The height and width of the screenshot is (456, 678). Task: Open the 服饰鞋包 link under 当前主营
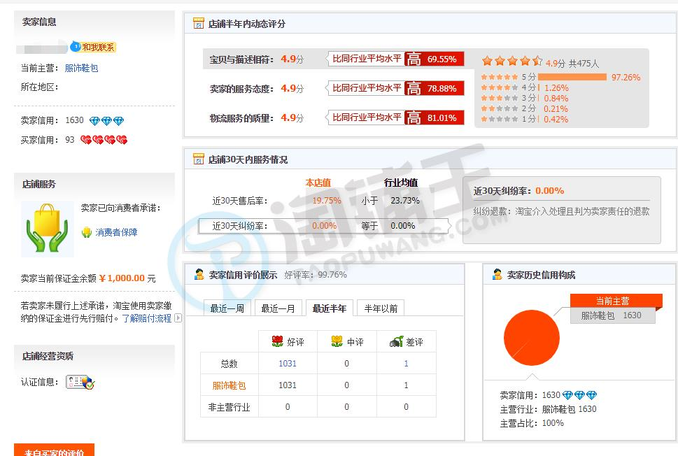(81, 69)
